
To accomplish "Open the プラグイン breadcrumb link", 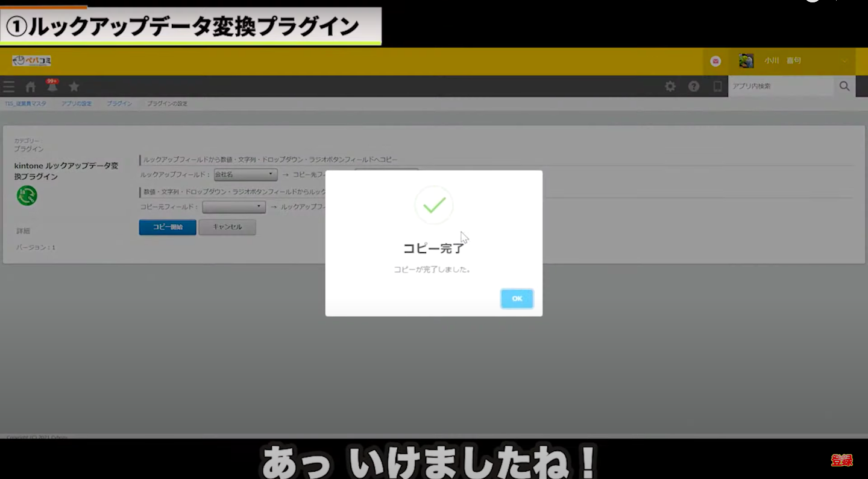I will [x=119, y=104].
